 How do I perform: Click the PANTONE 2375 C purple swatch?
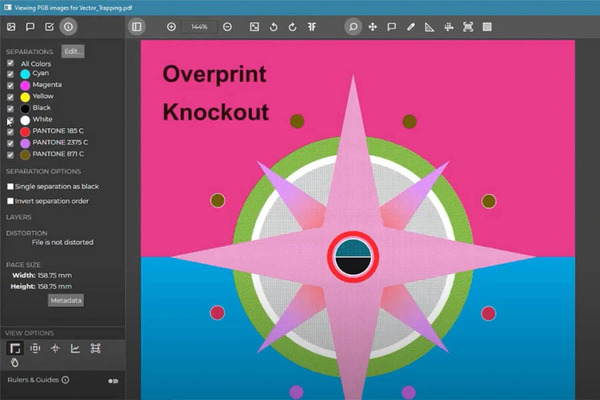(x=25, y=143)
